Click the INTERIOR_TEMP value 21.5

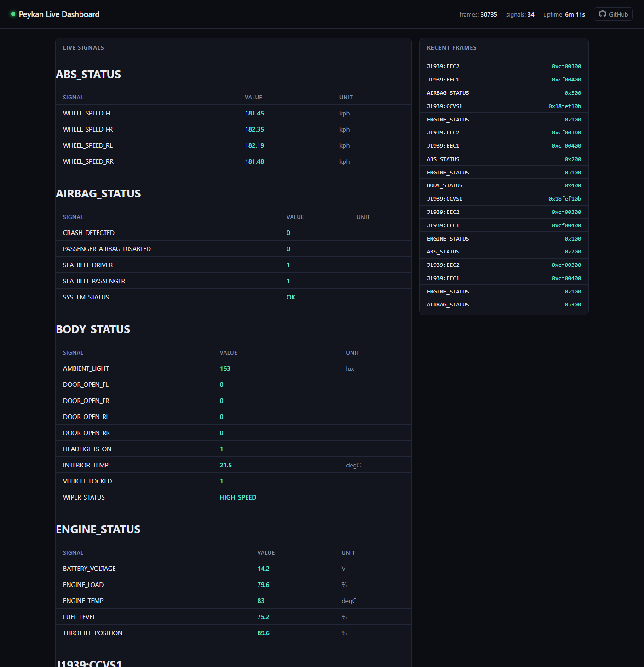(226, 465)
